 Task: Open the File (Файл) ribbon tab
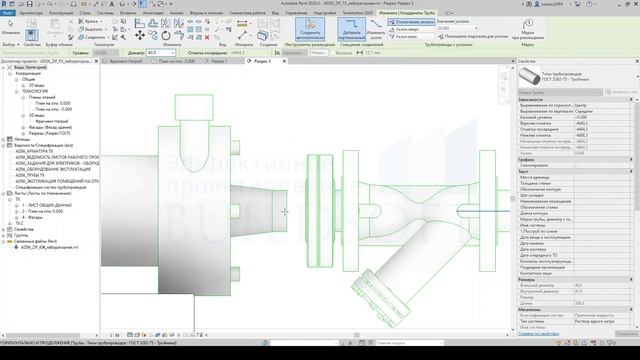tap(7, 13)
